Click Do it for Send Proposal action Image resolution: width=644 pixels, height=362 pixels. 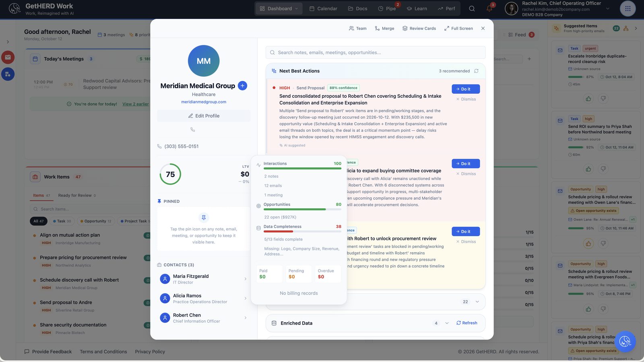[466, 89]
